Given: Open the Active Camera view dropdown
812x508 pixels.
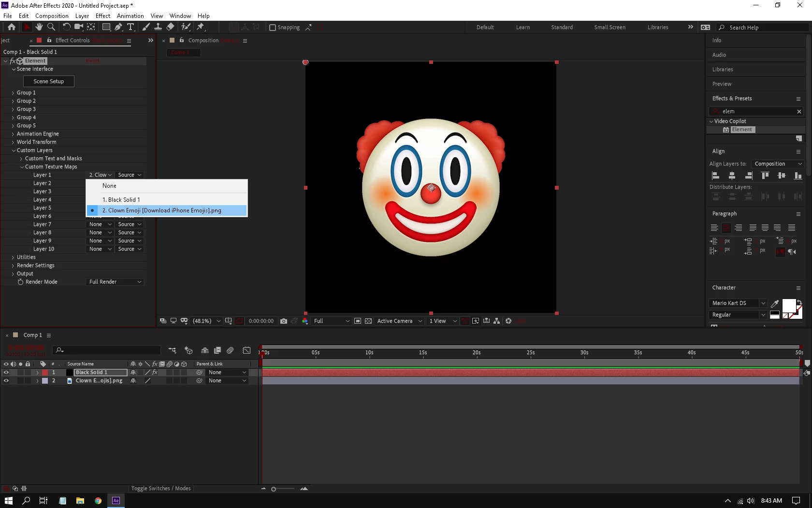Looking at the screenshot, I should pos(399,321).
